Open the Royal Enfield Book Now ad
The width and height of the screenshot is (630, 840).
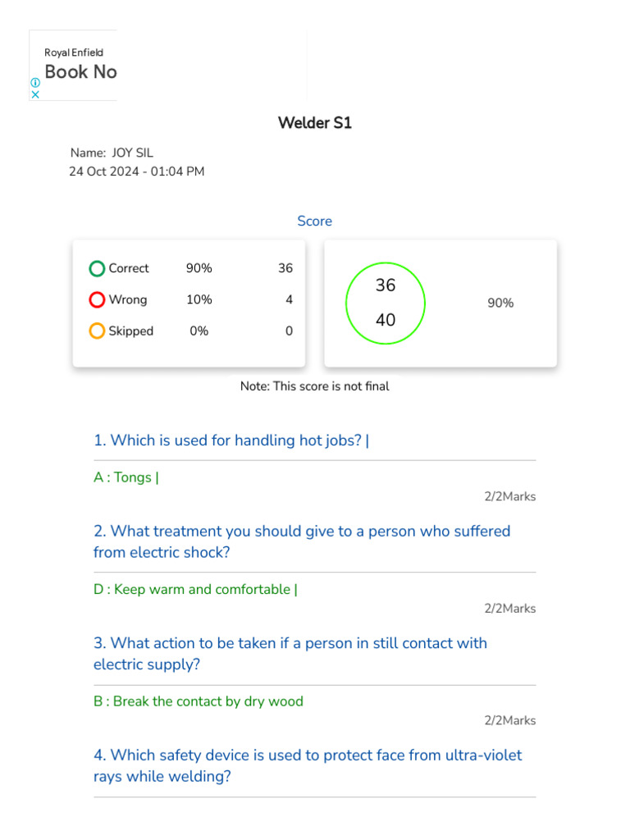[80, 71]
